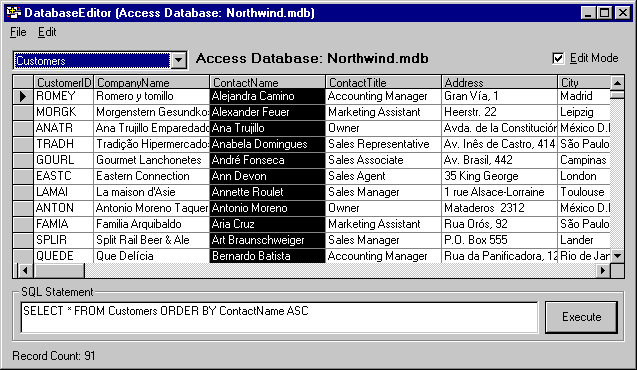Click the CustomerID cell 'QUEDE'
637x370 pixels.
pyautogui.click(x=63, y=256)
